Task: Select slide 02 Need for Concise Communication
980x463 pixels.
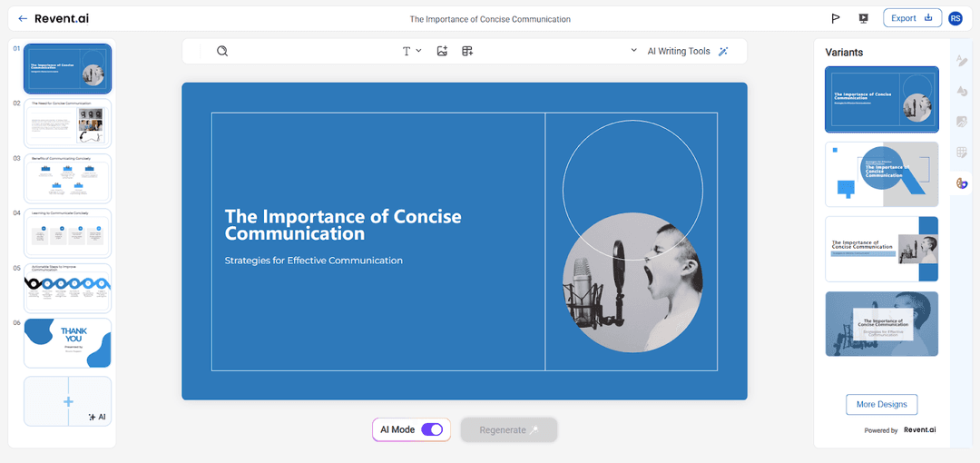Action: [67, 123]
